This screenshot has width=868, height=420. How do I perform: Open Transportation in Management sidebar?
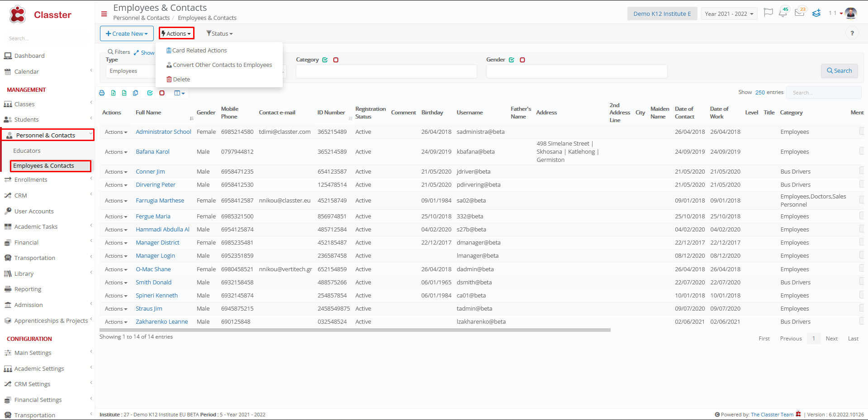click(47, 258)
